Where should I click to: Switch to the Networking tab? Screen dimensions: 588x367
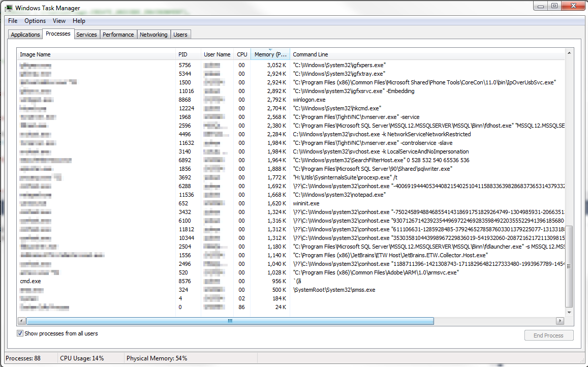(x=153, y=35)
